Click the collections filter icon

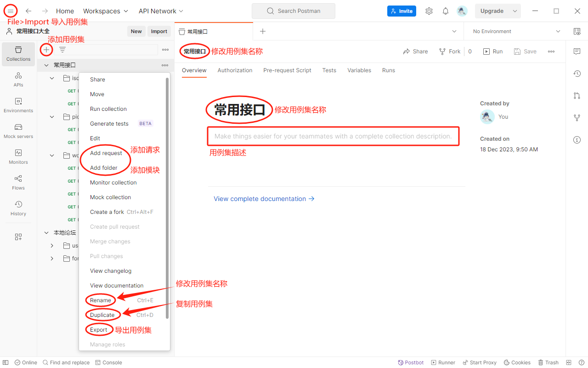click(x=62, y=50)
